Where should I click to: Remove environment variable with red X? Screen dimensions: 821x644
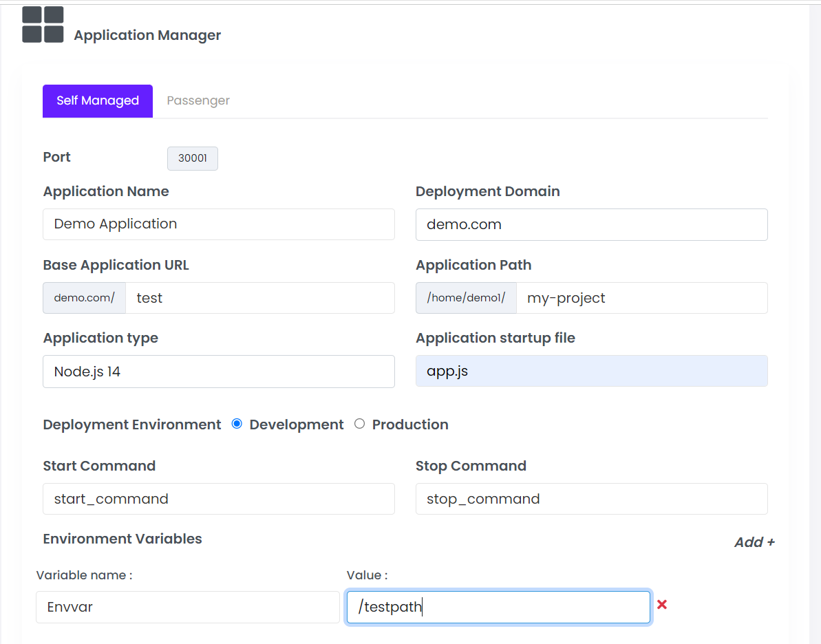click(662, 605)
